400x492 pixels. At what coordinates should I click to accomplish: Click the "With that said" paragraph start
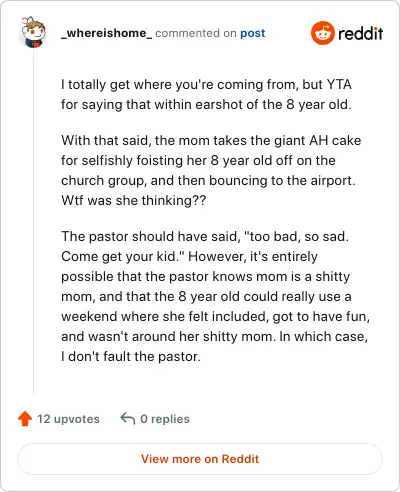point(103,140)
